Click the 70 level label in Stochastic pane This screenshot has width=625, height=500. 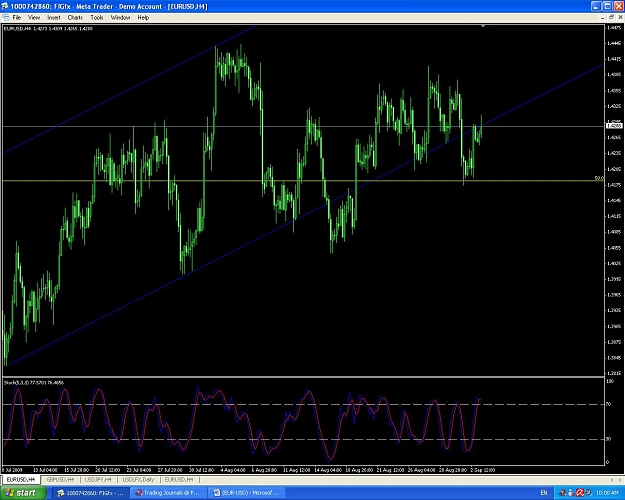click(608, 404)
